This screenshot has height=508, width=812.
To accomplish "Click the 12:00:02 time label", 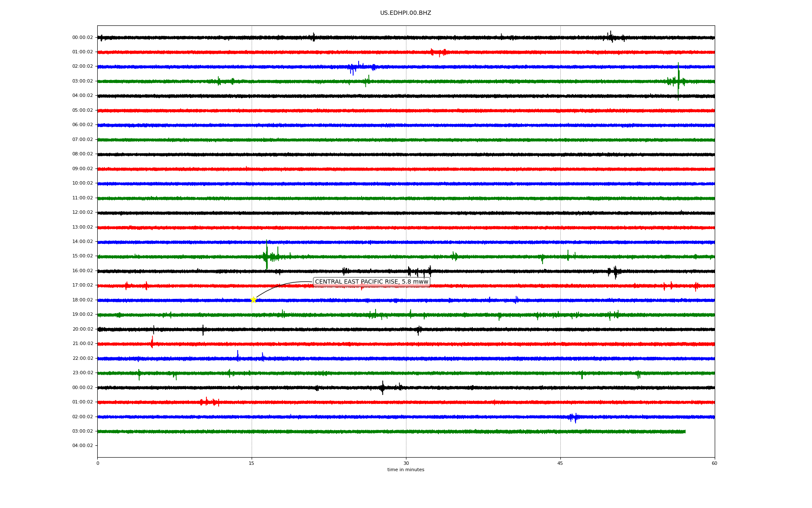I will [82, 213].
